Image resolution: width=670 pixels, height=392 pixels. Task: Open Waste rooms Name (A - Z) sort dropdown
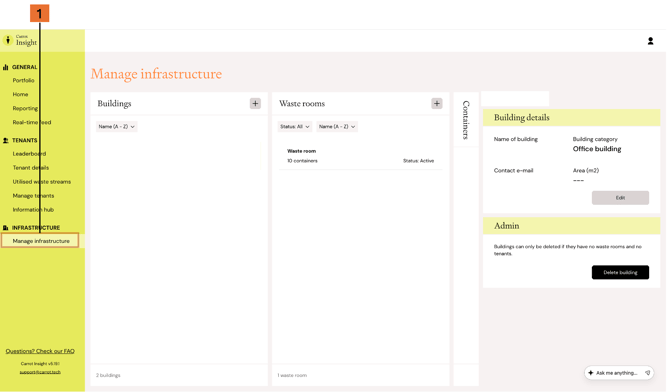pyautogui.click(x=337, y=127)
